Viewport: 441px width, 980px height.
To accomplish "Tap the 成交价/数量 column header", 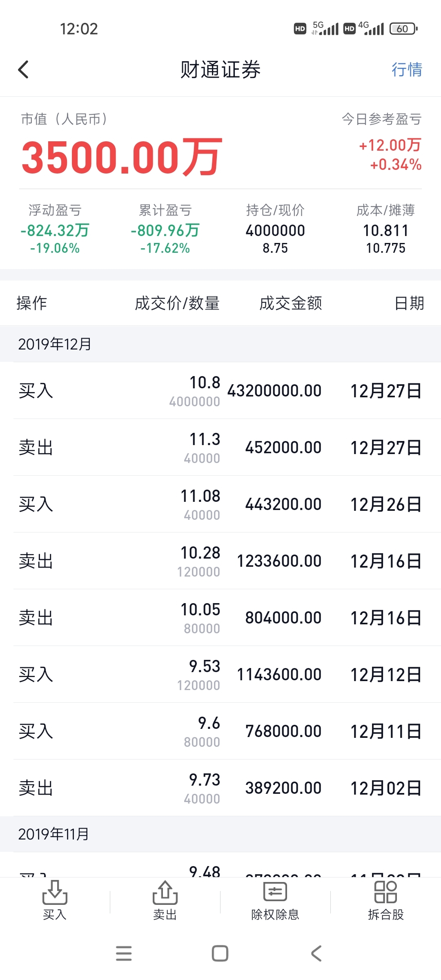I will (x=177, y=303).
